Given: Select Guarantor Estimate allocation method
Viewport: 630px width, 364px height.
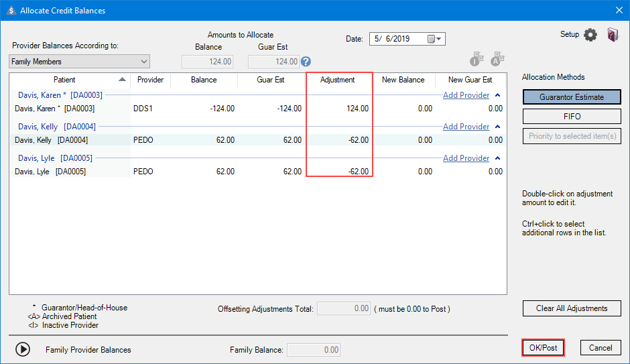Looking at the screenshot, I should (x=572, y=97).
